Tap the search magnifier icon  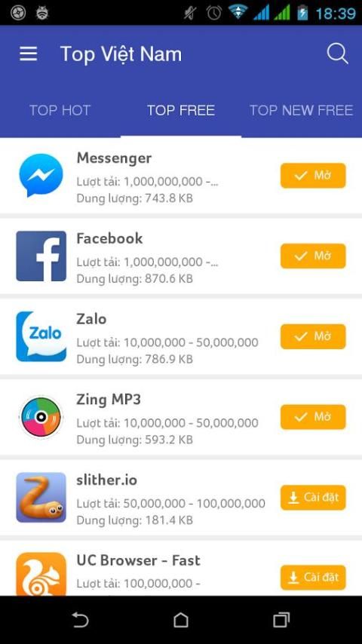coord(337,54)
